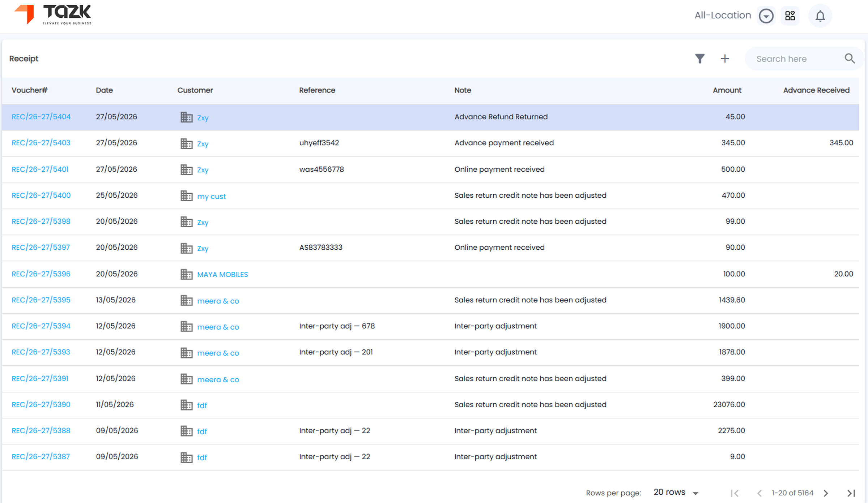Click the Tazk logo
Viewport: 868px width, 503px height.
pyautogui.click(x=53, y=14)
